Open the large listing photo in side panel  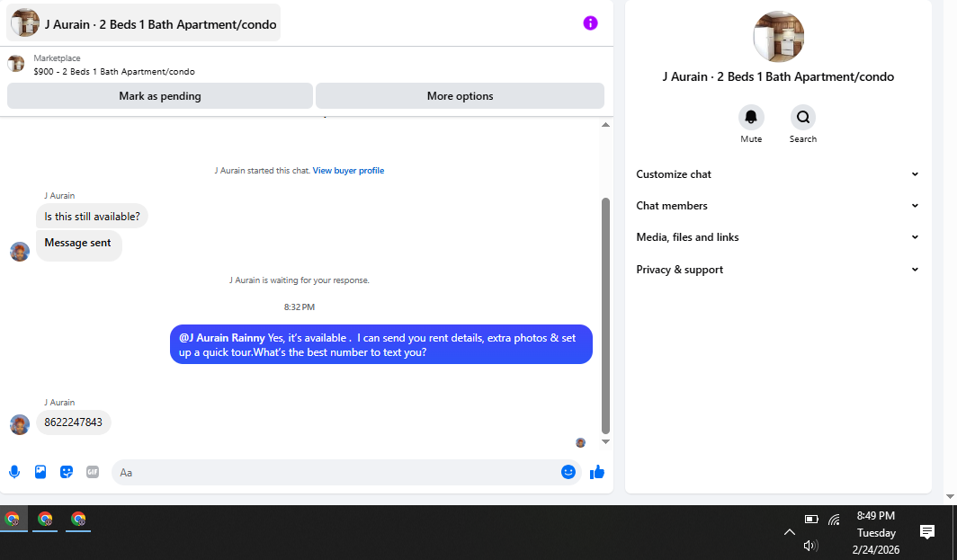778,37
